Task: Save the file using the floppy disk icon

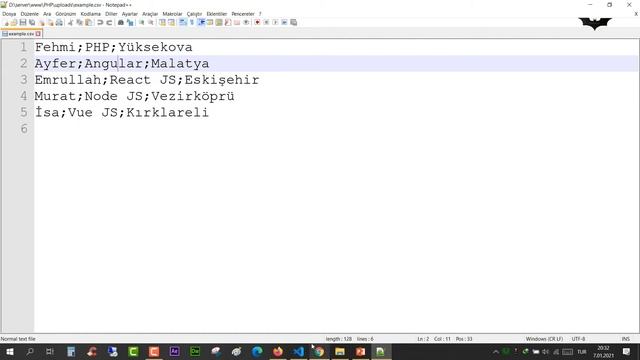Action: pos(23,22)
